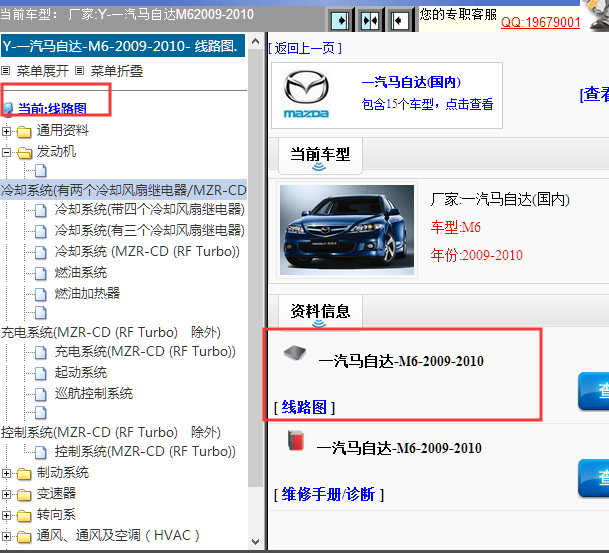The image size is (609, 553).
Task: Click page icon beside 起动系统
Action: tap(41, 373)
